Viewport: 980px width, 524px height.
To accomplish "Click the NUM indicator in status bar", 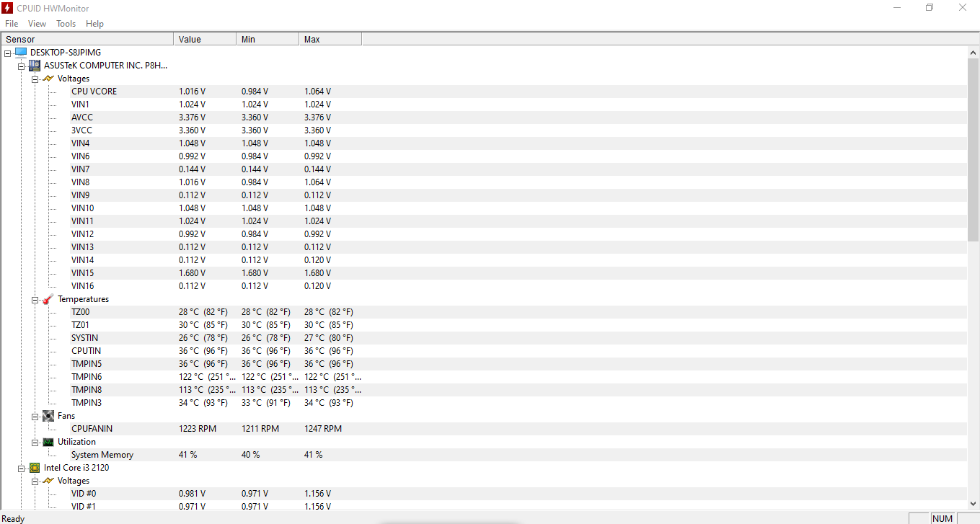I will click(x=943, y=518).
